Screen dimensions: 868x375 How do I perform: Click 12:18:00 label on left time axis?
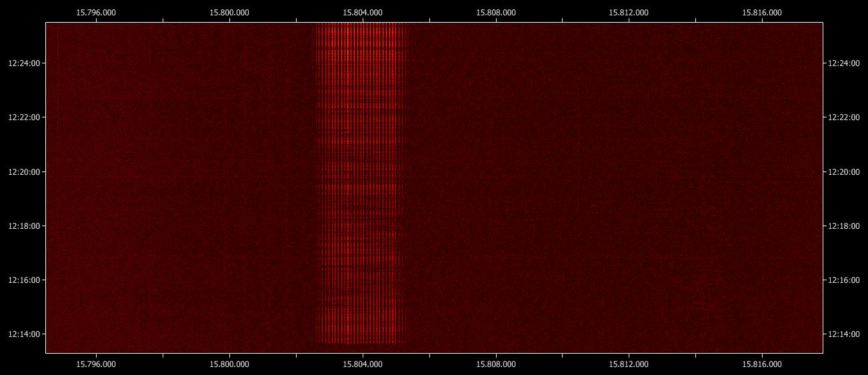click(24, 226)
